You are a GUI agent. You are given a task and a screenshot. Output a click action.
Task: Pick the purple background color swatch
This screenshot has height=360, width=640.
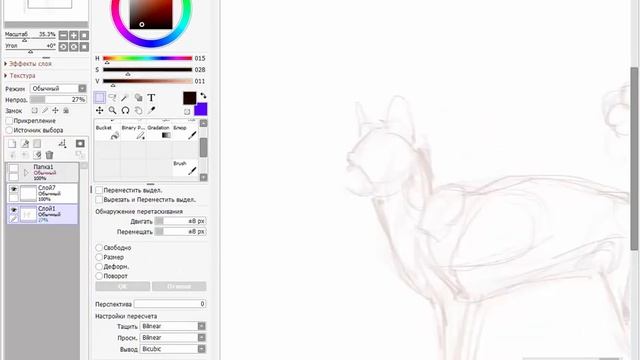[x=201, y=109]
